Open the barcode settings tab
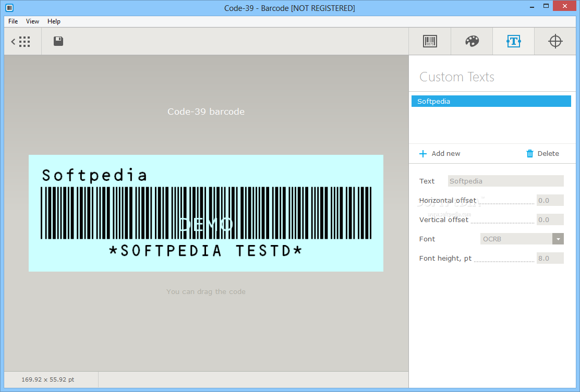 (x=430, y=41)
